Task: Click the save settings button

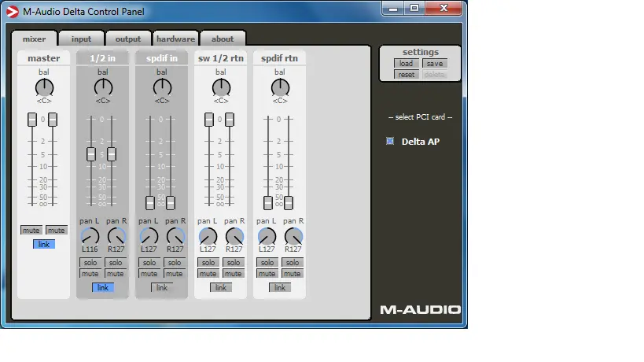Action: click(435, 63)
